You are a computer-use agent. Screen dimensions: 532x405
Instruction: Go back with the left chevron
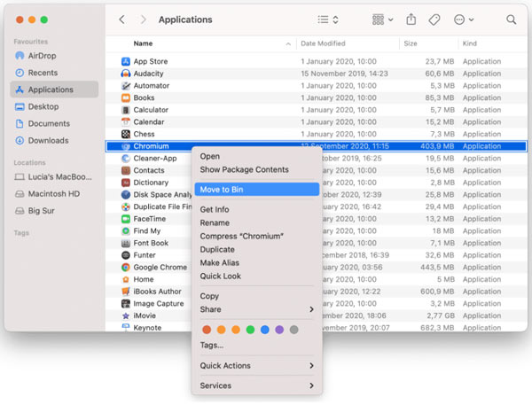122,19
